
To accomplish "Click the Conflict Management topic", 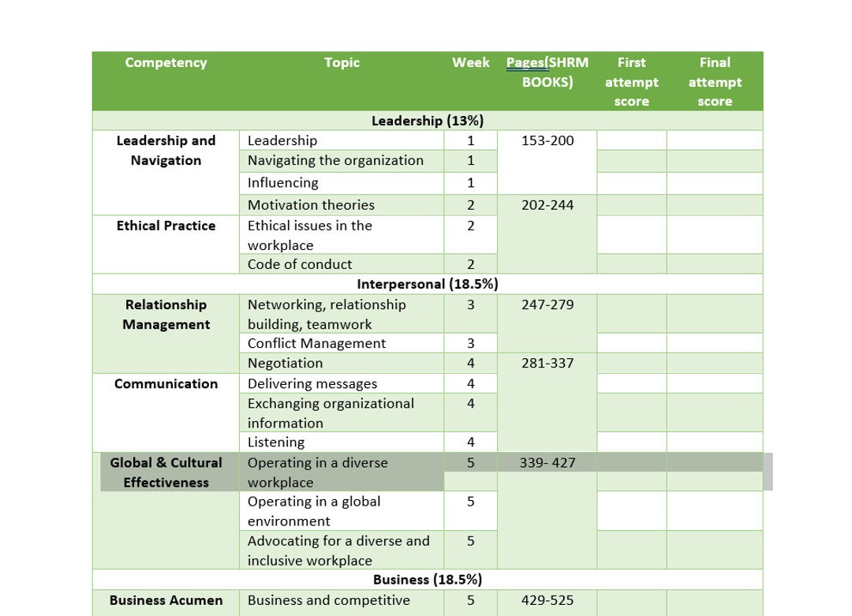I will tap(318, 343).
